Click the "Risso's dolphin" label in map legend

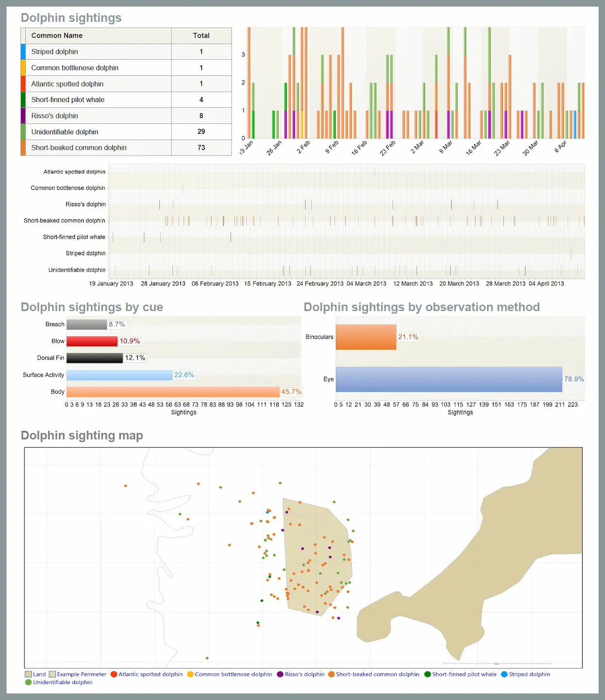304,674
